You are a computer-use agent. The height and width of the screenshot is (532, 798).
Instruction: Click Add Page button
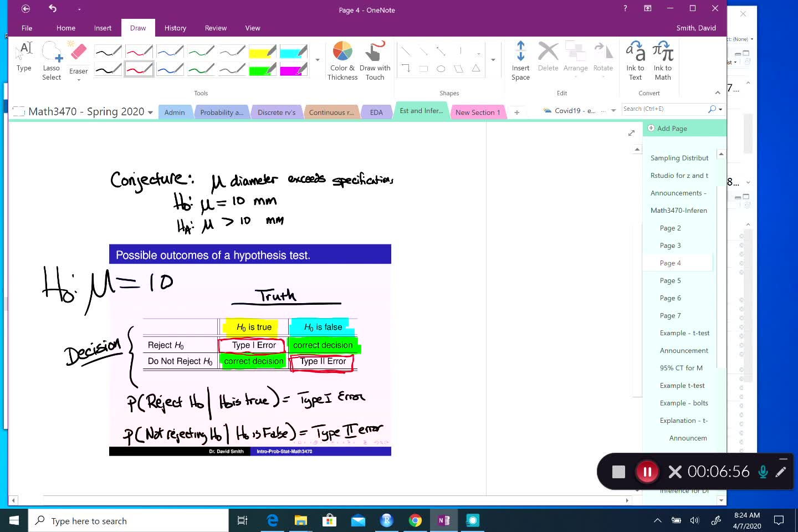pyautogui.click(x=667, y=129)
